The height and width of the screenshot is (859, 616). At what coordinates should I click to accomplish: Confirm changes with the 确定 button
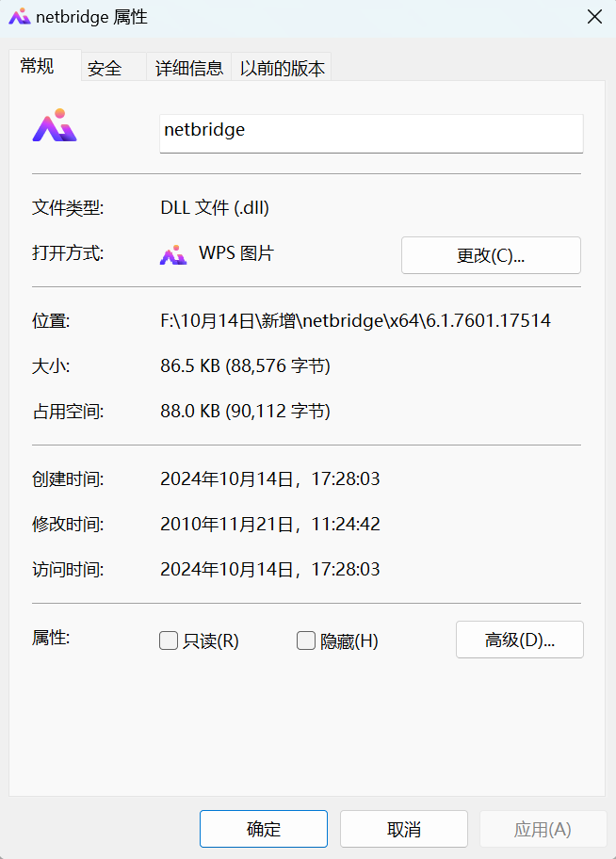(263, 828)
